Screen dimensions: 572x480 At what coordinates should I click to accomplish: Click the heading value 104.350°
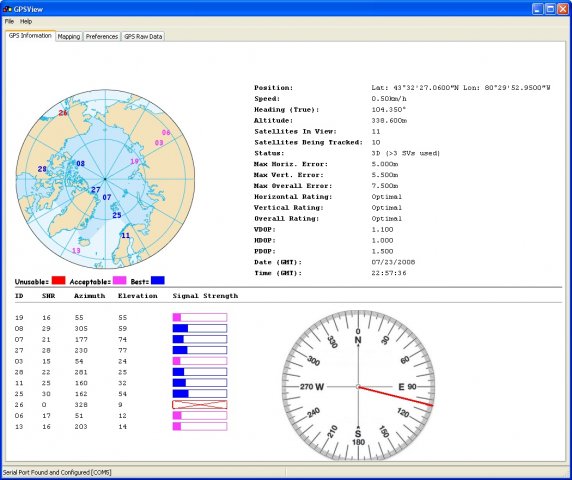click(x=389, y=109)
